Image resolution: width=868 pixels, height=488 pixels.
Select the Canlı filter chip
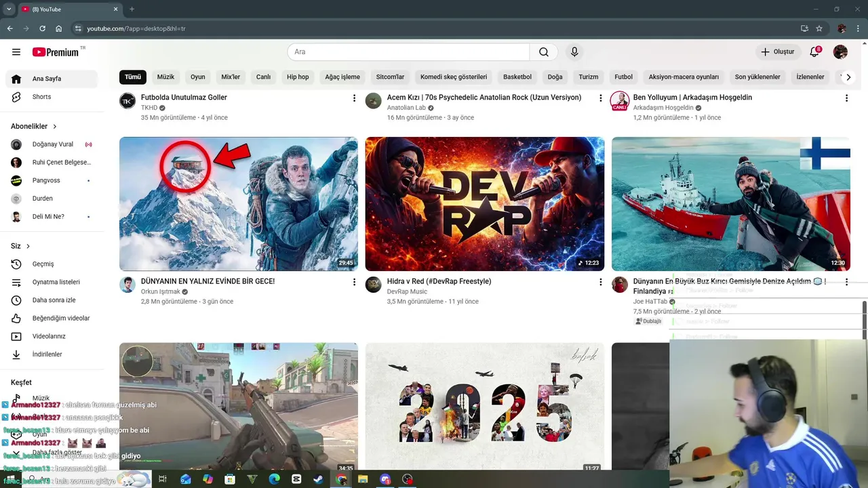tap(263, 77)
